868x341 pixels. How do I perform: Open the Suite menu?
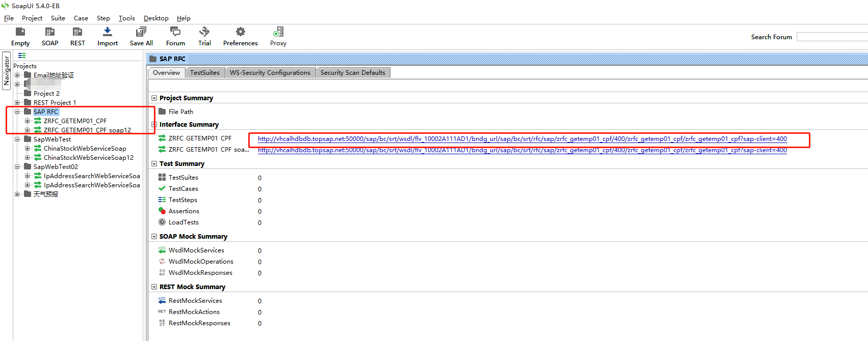[58, 18]
